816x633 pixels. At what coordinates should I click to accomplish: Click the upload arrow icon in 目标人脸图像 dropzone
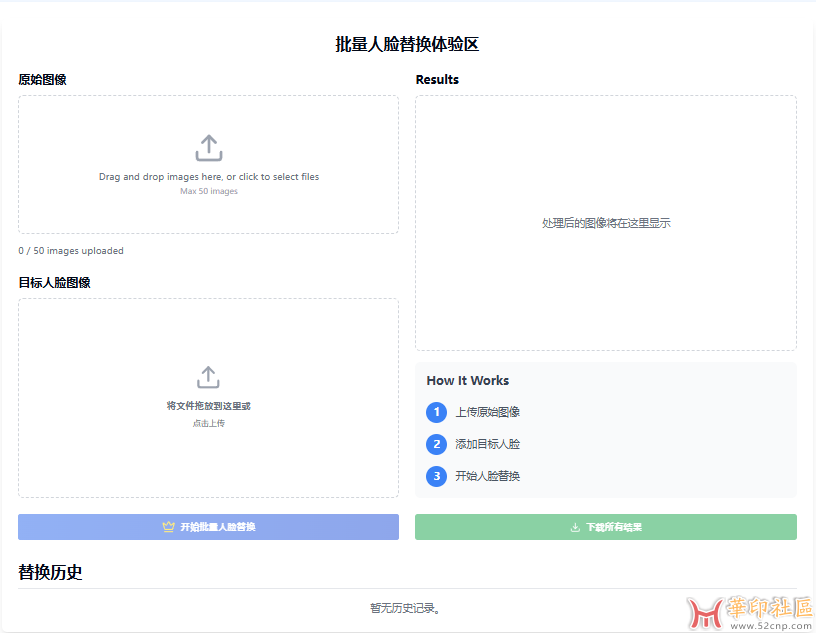coord(208,377)
